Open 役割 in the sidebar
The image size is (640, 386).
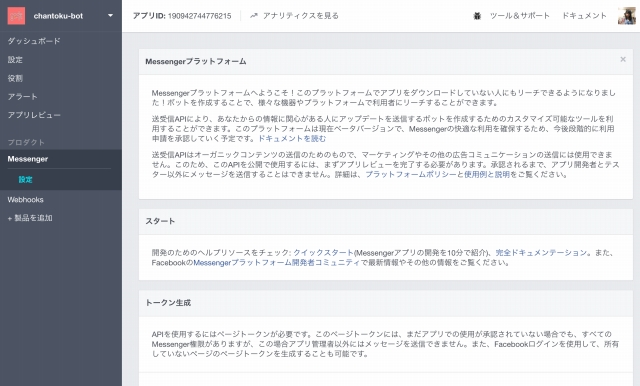click(x=15, y=78)
